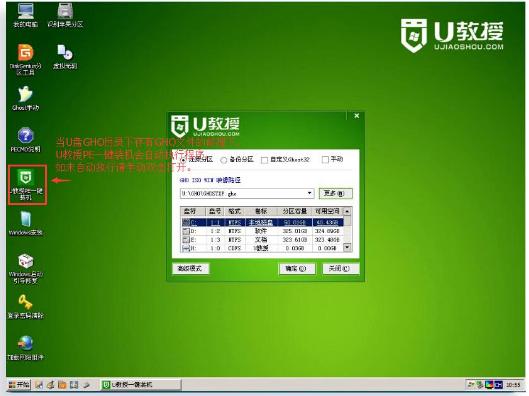
Task: Click the fifth quick launch taskbar icon
Action: (x=86, y=385)
